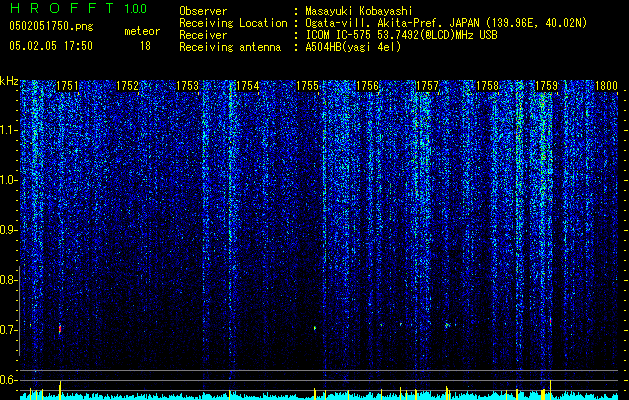
Task: Click the meteor label text
Action: pyautogui.click(x=142, y=31)
